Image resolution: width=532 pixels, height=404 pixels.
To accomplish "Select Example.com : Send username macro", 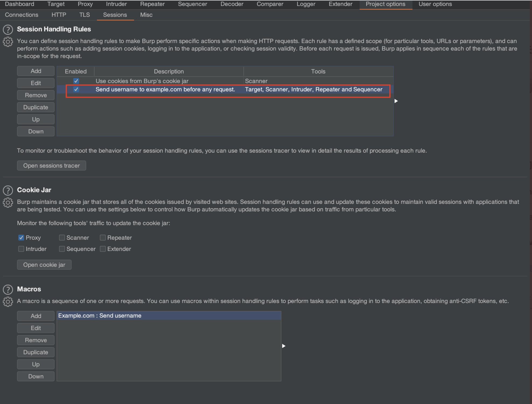I will pos(100,315).
